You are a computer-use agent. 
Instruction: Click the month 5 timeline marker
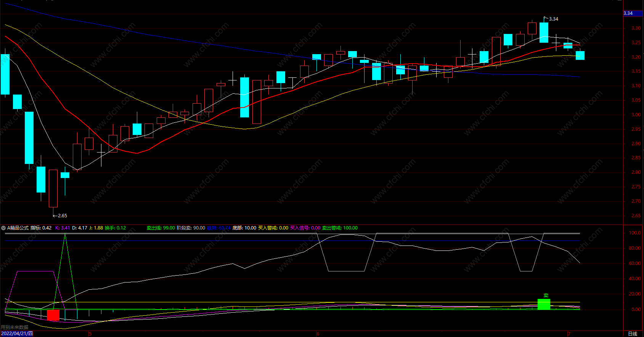[90, 334]
